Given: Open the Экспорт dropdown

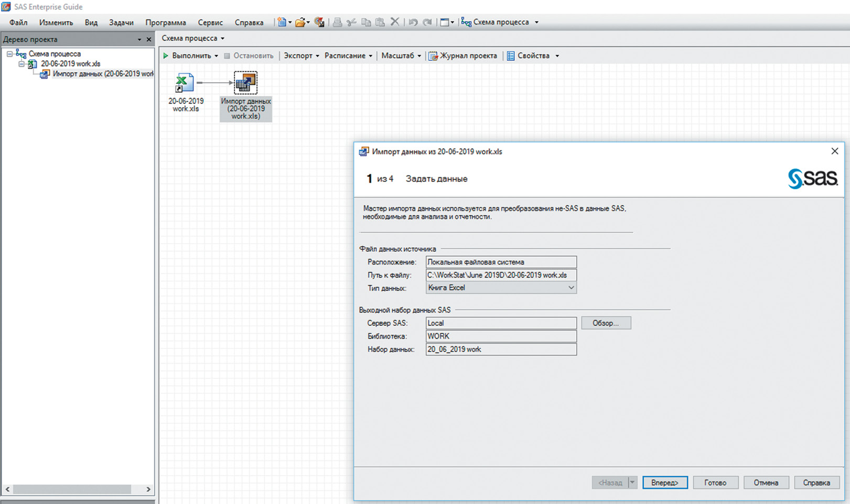Looking at the screenshot, I should (302, 56).
